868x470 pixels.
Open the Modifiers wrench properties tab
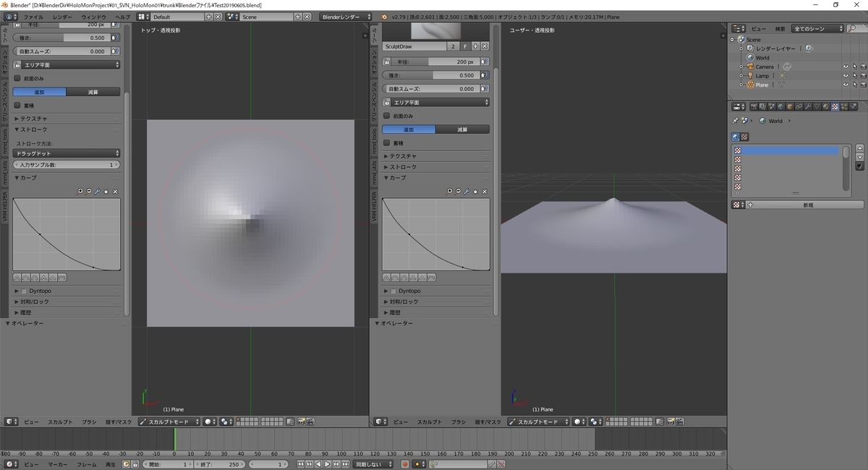(807, 106)
